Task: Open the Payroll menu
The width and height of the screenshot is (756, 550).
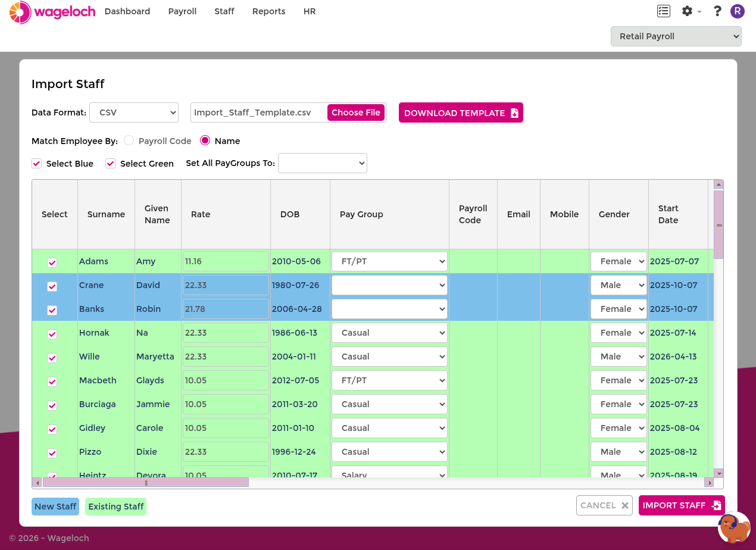Action: pos(182,11)
